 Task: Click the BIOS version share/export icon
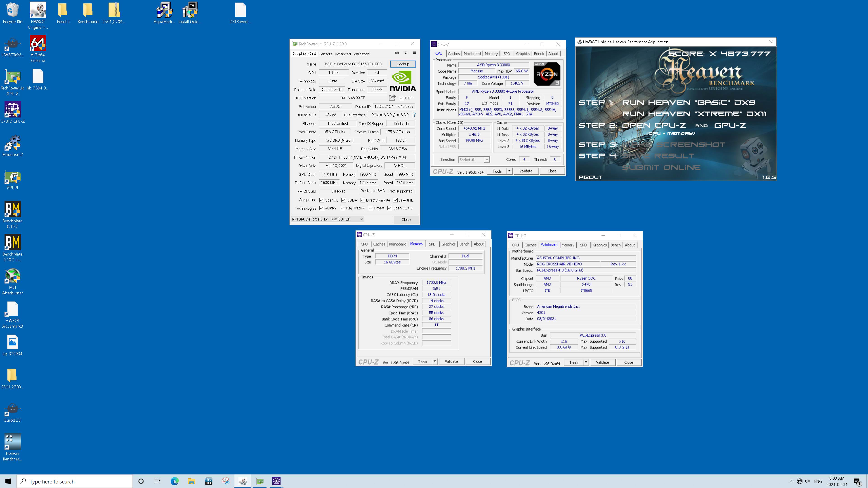[392, 98]
